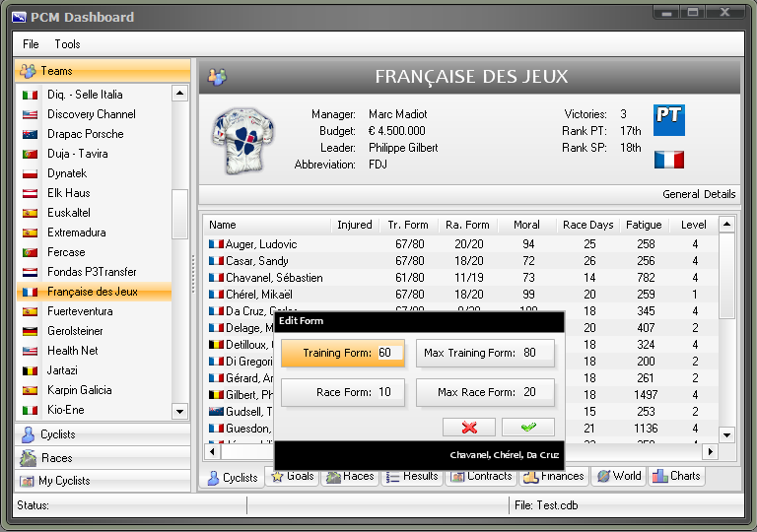Click the Max Training Form value field
Viewport: 757px width, 532px height.
pos(536,353)
